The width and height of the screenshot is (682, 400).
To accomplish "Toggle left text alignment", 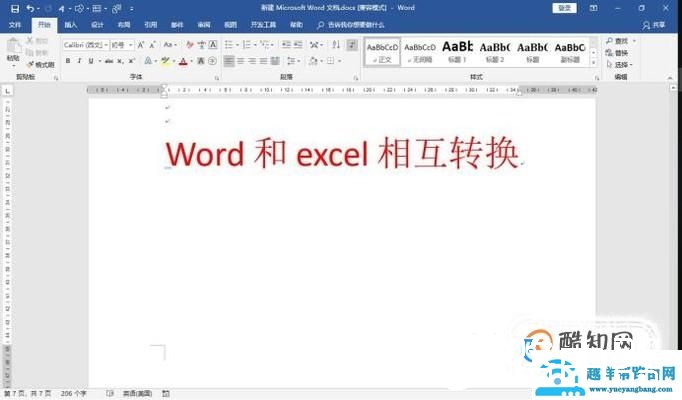I will [229, 61].
